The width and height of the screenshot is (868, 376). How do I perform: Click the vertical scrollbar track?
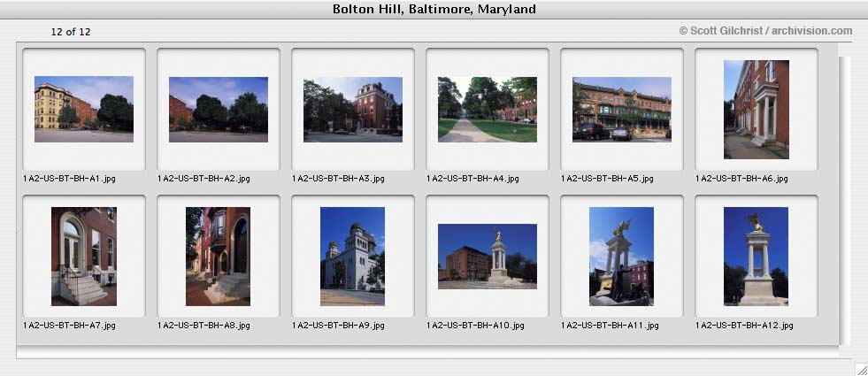844,199
